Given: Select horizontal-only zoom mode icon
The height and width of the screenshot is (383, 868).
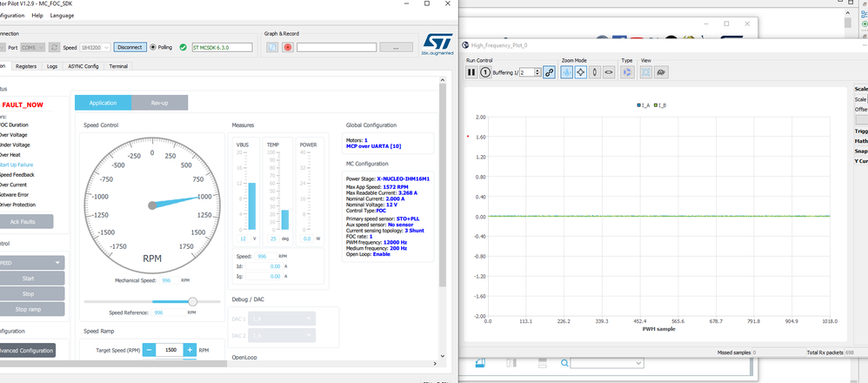Looking at the screenshot, I should tap(608, 72).
